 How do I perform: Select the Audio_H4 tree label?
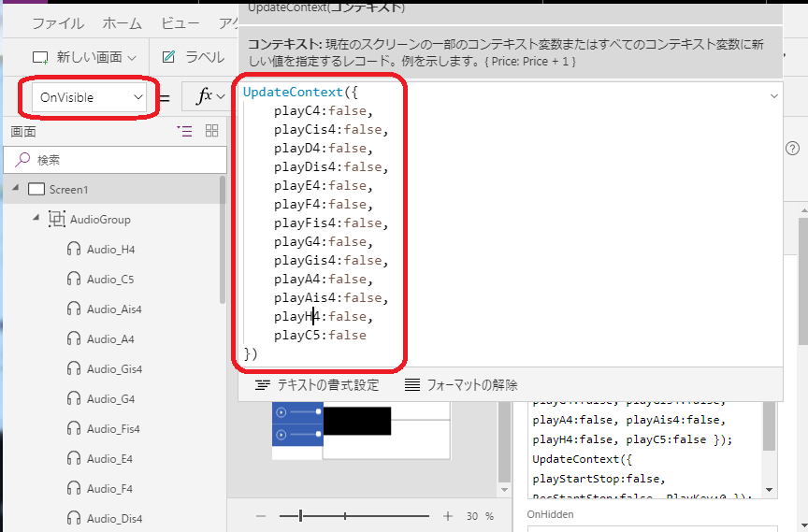[x=110, y=250]
